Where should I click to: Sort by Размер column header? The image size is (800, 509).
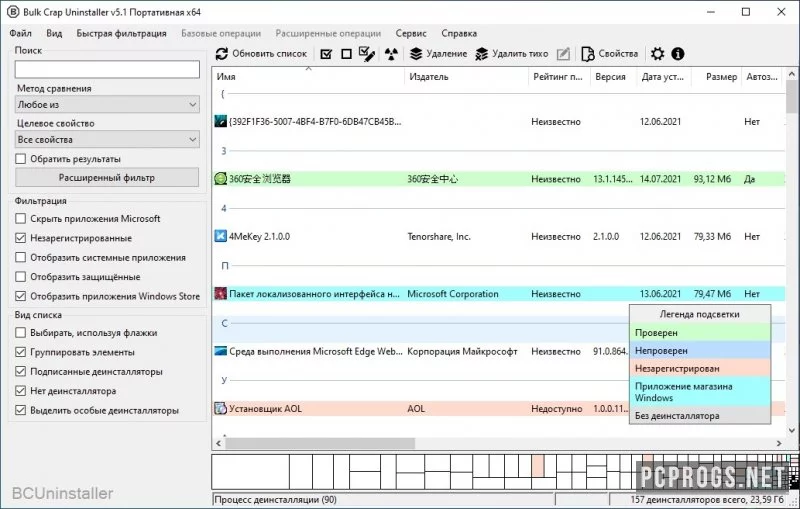click(x=715, y=77)
